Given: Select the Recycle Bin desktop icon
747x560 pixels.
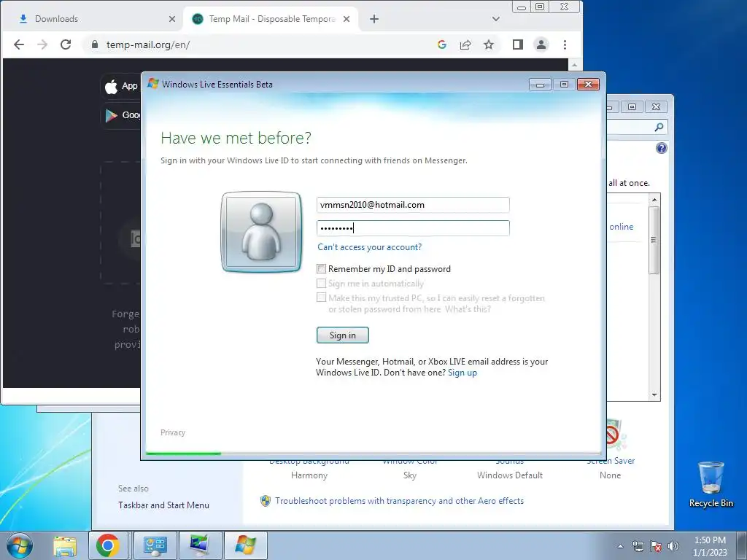Looking at the screenshot, I should coord(711,485).
